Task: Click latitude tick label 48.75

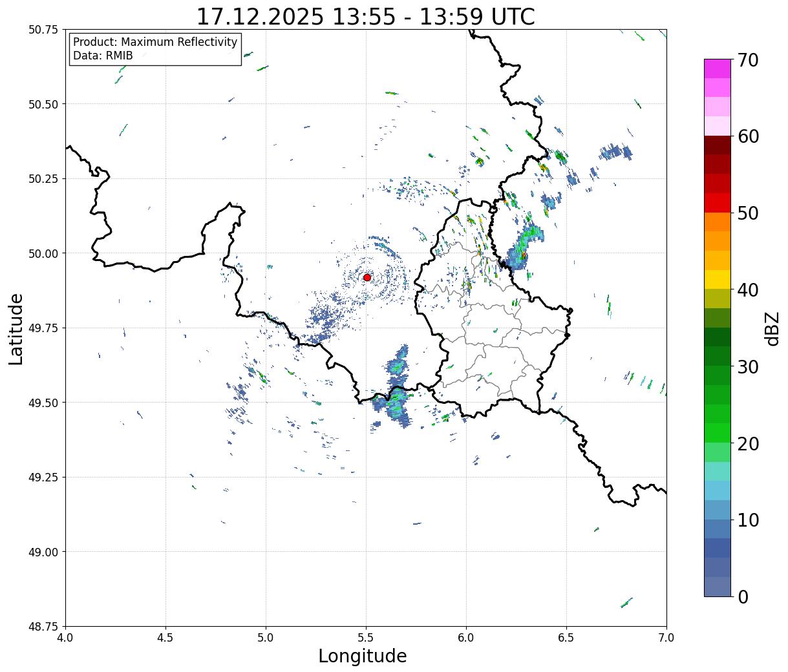Action: 43,627
